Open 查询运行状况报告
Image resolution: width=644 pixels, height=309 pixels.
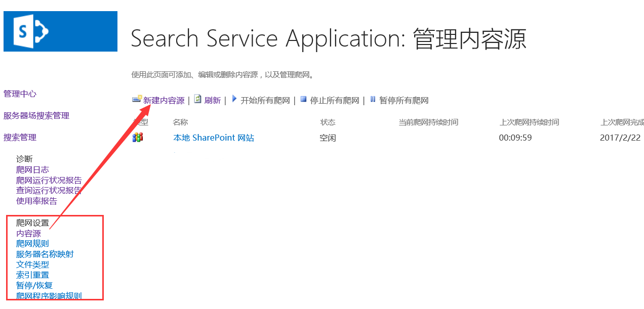pyautogui.click(x=49, y=190)
